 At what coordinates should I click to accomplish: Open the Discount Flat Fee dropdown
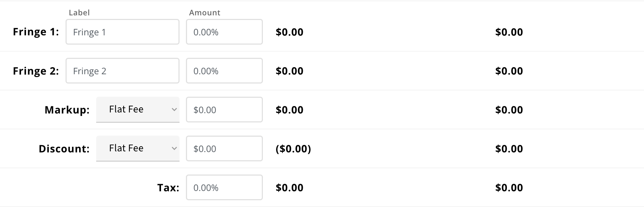pos(137,148)
